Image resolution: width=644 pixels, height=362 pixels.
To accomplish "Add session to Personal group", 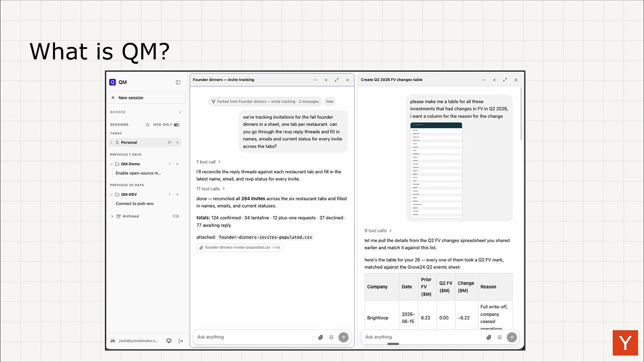I will pyautogui.click(x=177, y=142).
